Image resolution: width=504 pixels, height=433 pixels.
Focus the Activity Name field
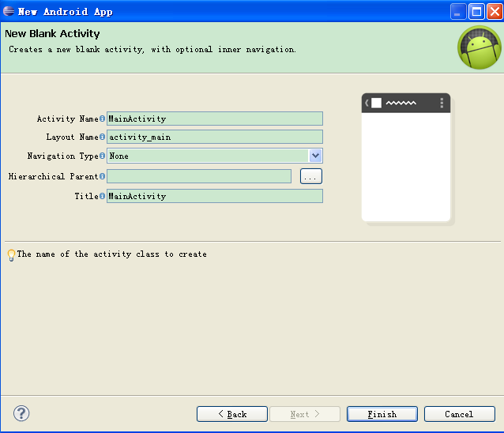215,119
